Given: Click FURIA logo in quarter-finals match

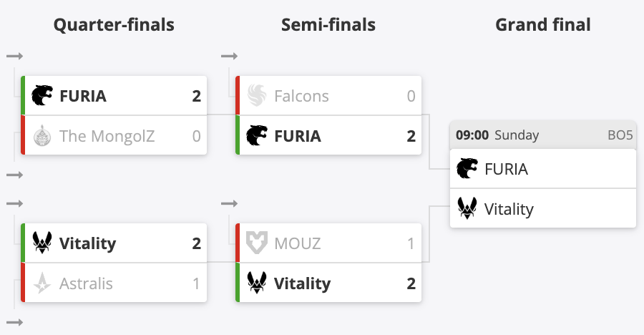Looking at the screenshot, I should point(42,96).
